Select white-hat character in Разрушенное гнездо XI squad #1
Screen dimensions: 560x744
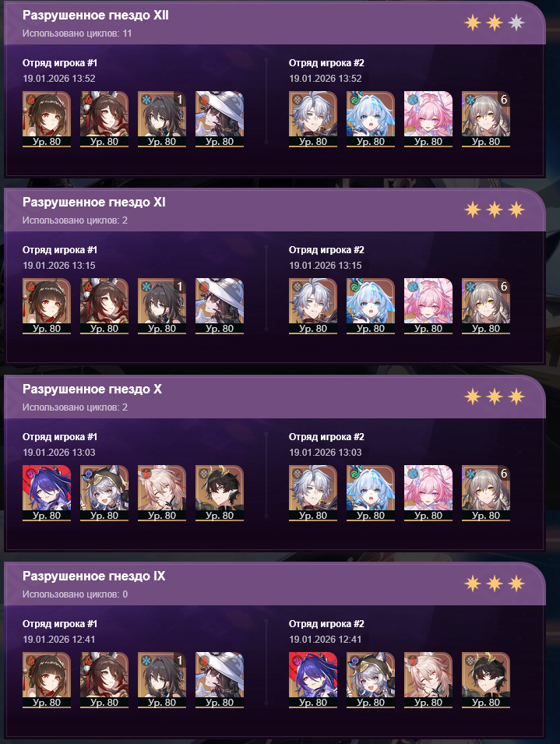coord(220,306)
